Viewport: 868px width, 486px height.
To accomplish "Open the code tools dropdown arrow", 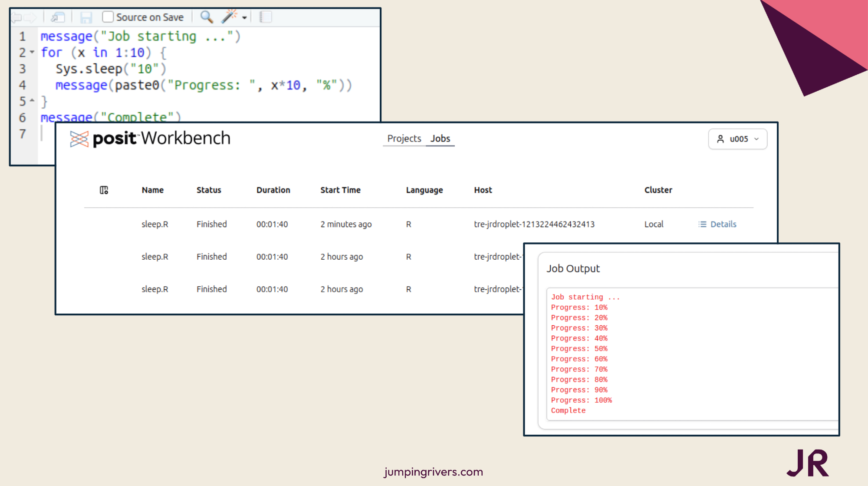I will click(245, 18).
